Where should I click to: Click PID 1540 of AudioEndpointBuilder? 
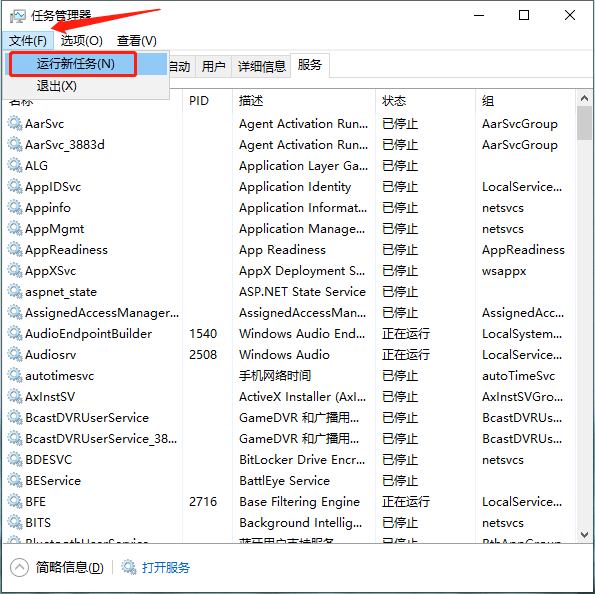[x=203, y=334]
